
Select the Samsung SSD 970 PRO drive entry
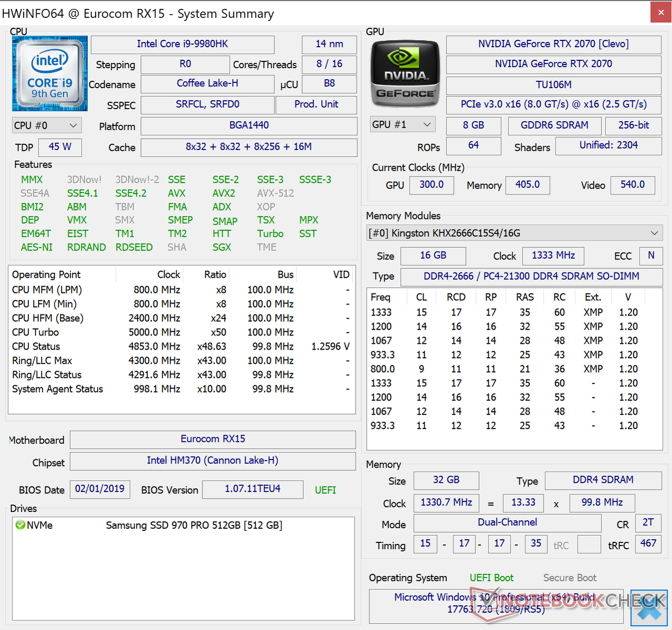click(x=194, y=525)
